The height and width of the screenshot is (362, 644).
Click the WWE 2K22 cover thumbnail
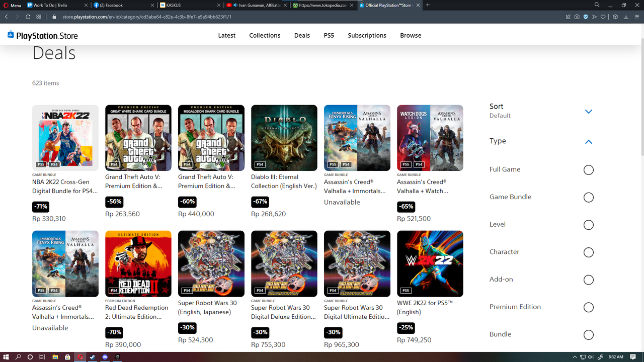point(430,263)
